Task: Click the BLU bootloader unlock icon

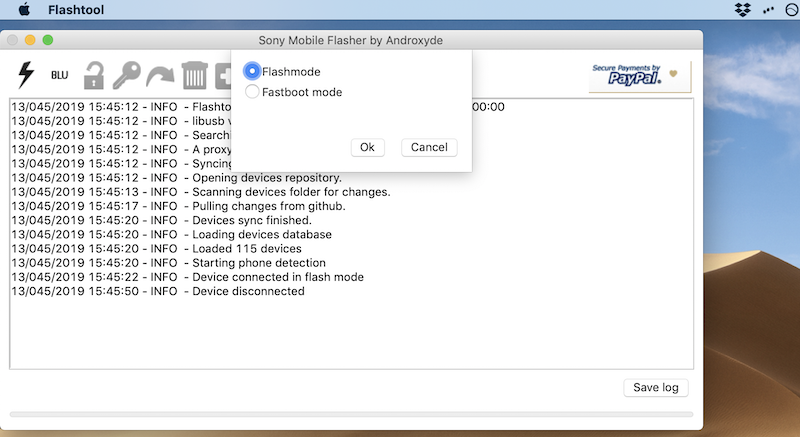Action: coord(59,76)
